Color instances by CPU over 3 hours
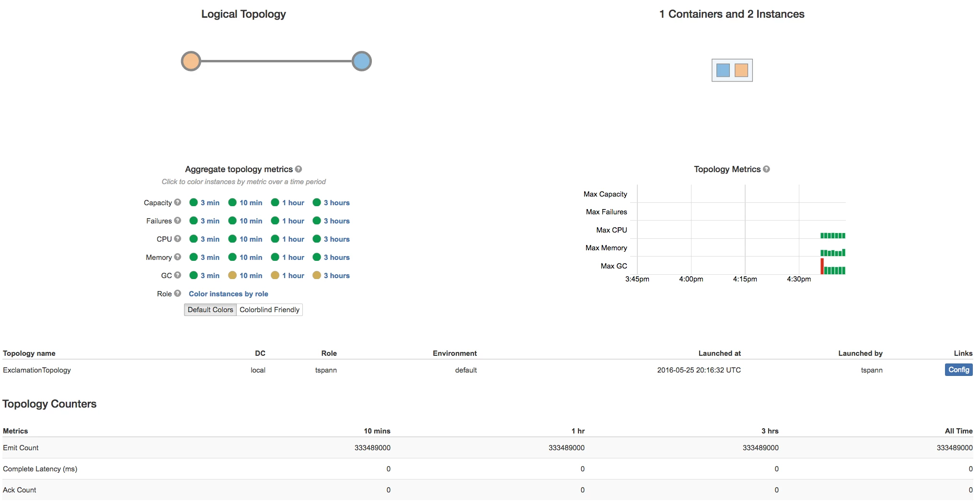This screenshot has width=980, height=503. 331,239
